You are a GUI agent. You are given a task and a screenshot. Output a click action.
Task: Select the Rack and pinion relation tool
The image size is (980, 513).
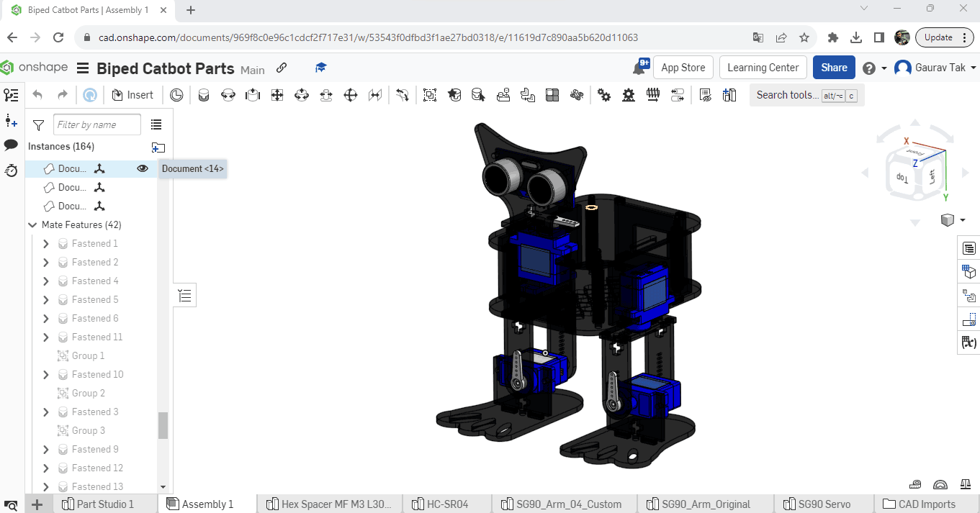point(629,95)
